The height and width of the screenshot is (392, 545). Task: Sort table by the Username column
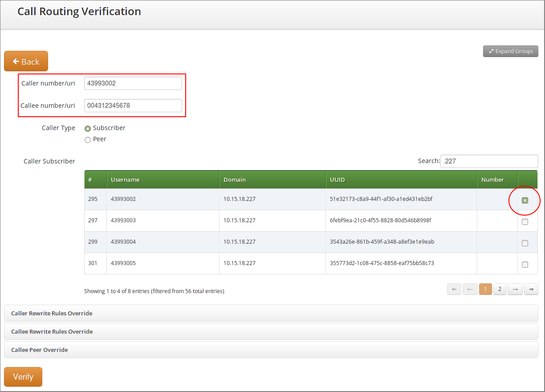(125, 180)
